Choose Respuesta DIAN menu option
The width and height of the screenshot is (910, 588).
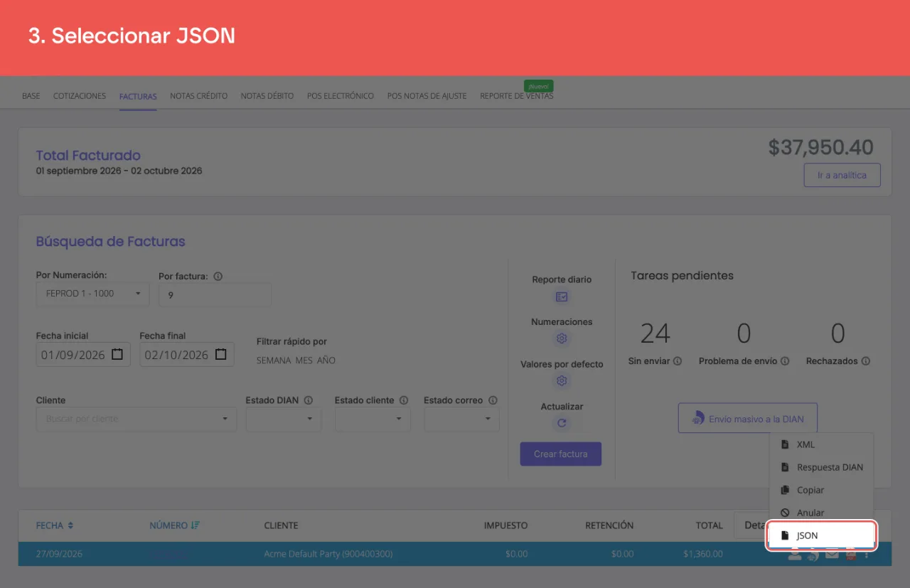pyautogui.click(x=822, y=467)
